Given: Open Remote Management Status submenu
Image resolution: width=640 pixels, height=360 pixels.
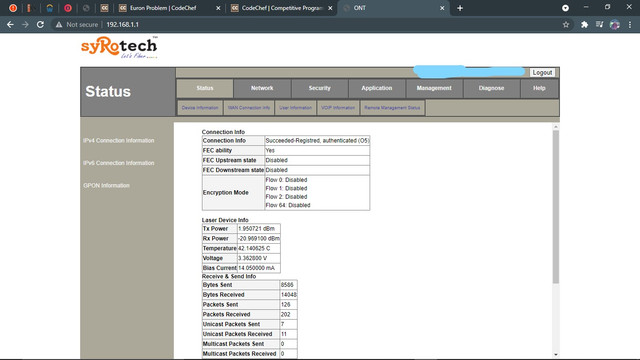Looking at the screenshot, I should [392, 108].
